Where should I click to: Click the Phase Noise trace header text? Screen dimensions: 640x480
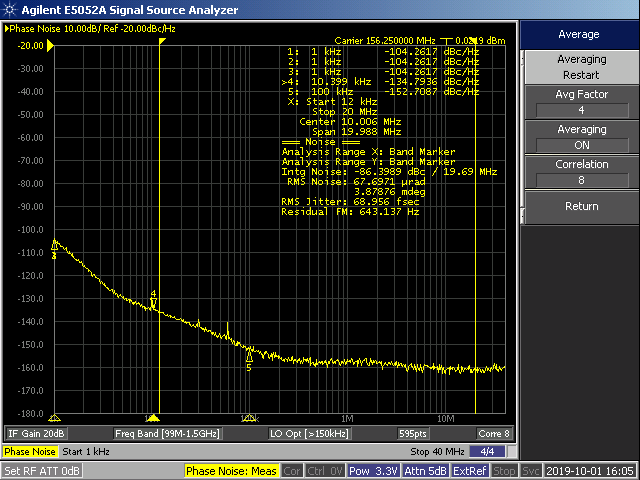pyautogui.click(x=90, y=29)
